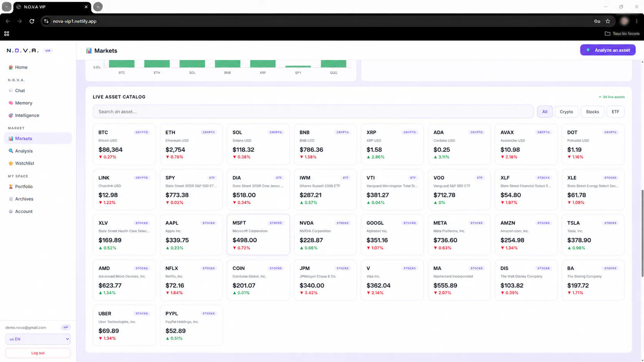This screenshot has height=362, width=644.
Task: Select the All asset filter
Action: (545, 112)
